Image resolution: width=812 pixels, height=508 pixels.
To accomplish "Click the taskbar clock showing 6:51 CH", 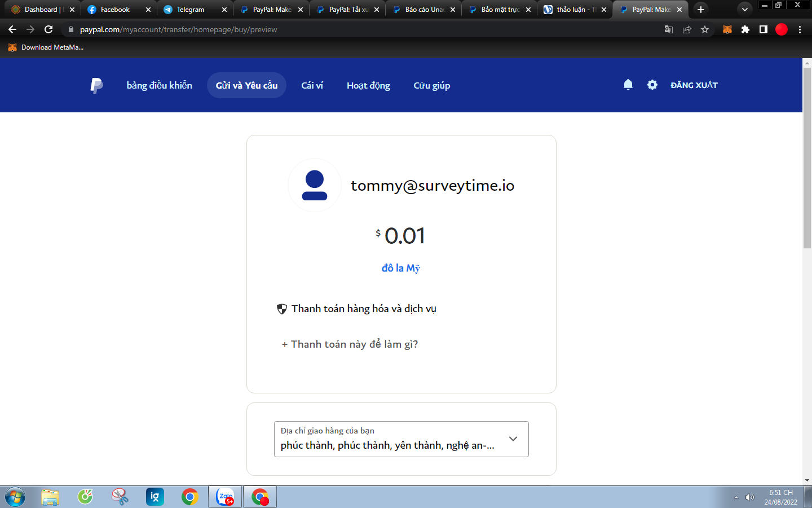I will (781, 497).
